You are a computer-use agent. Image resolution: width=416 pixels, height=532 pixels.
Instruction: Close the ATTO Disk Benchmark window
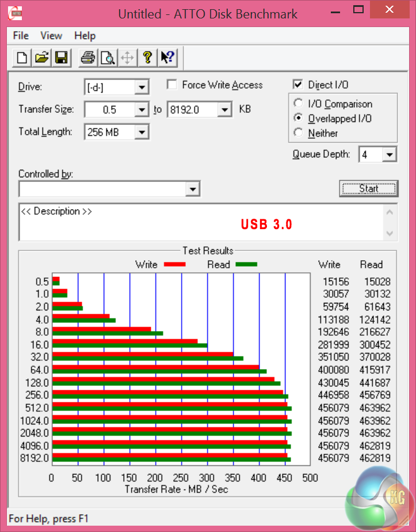pos(390,9)
